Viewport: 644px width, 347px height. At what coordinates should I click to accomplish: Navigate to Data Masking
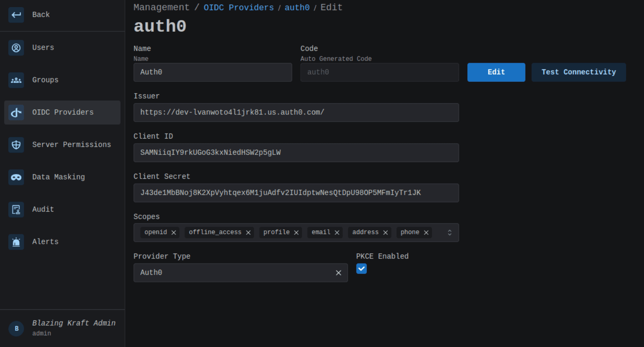coord(62,177)
